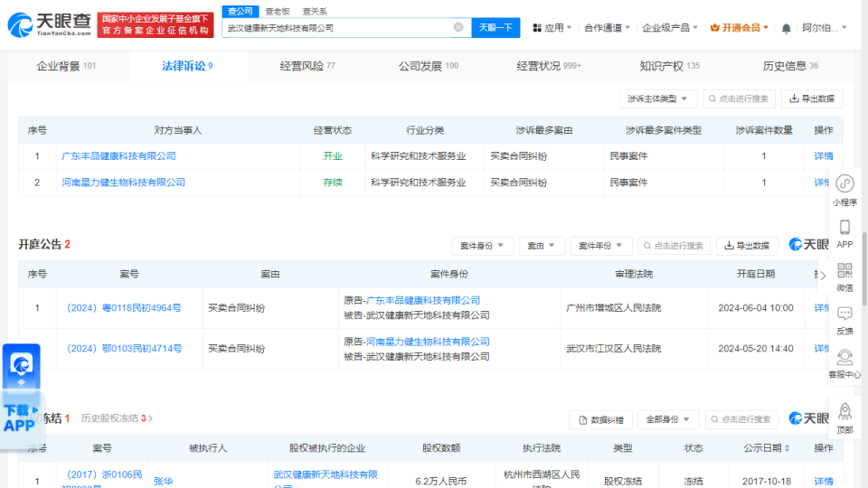
Task: Expand the 全部身份 filter
Action: pyautogui.click(x=668, y=420)
